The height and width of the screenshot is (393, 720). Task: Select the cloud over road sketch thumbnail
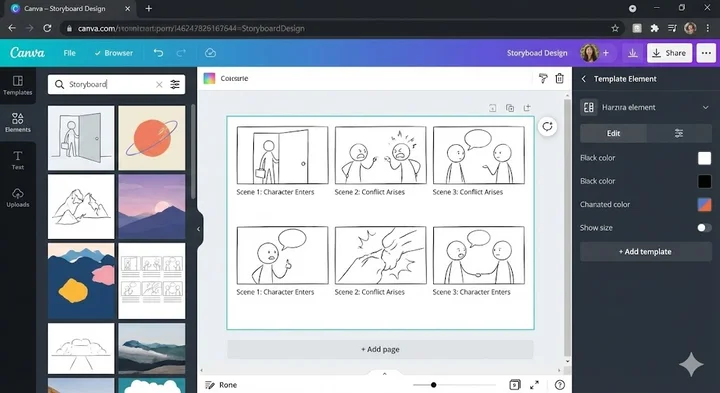(81, 348)
